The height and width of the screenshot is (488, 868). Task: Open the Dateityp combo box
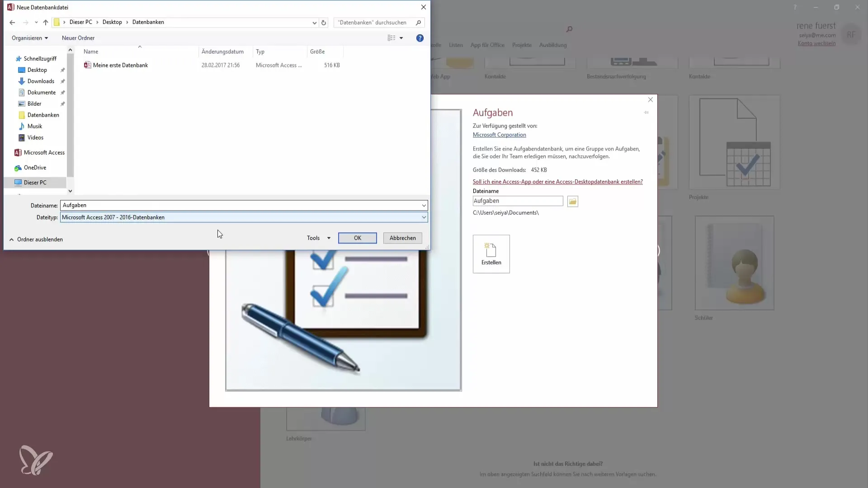[x=244, y=217]
